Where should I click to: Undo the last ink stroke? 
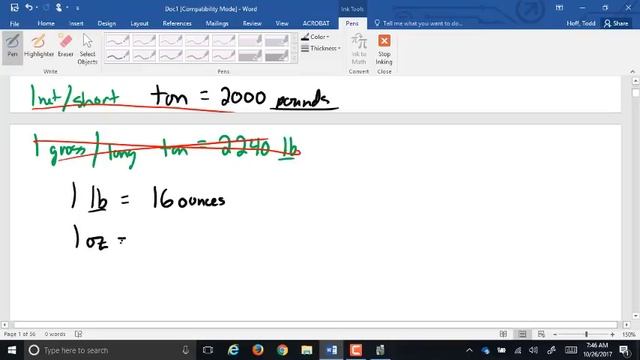coord(28,8)
